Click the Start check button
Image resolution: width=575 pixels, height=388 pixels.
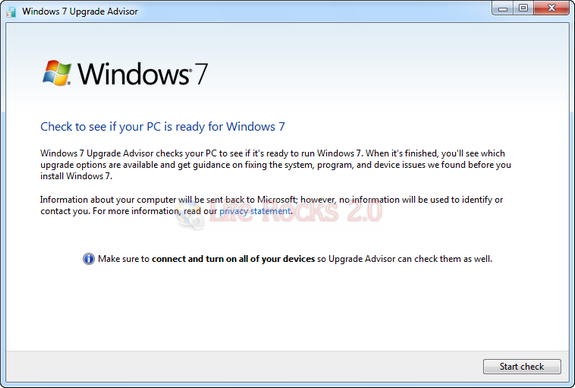pos(521,366)
